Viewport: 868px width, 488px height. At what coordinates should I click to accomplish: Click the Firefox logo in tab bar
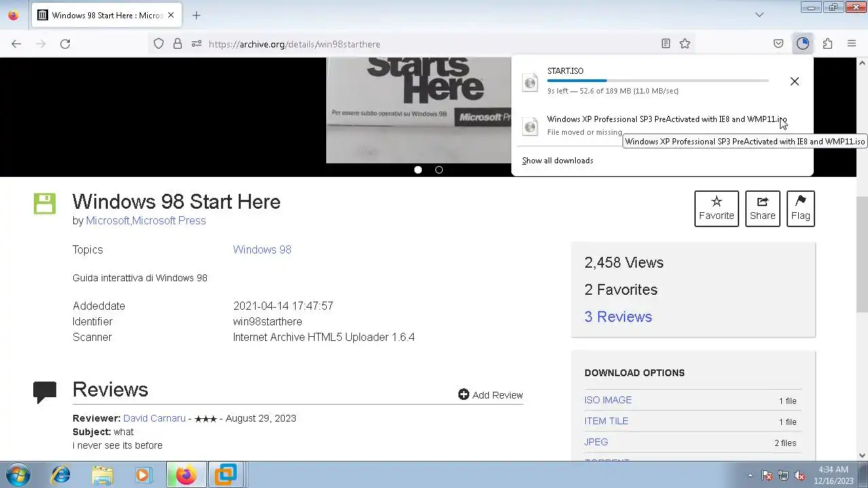(x=14, y=15)
